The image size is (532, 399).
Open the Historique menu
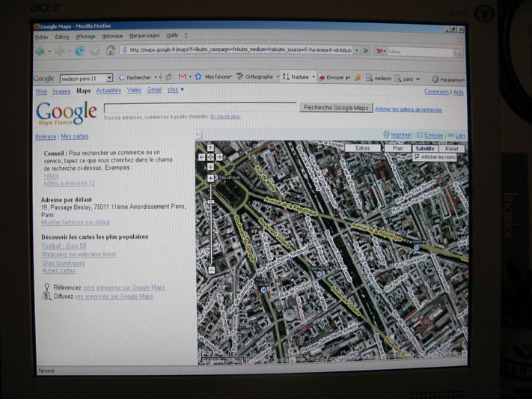click(112, 36)
